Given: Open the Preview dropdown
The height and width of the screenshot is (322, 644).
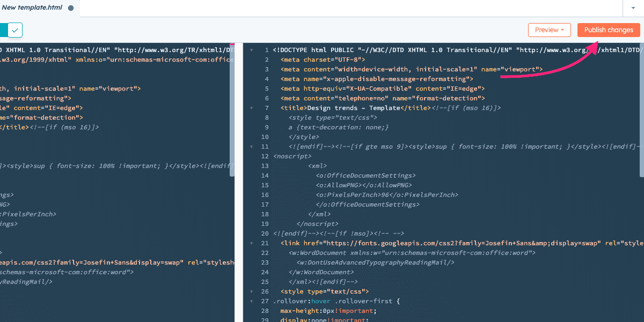Looking at the screenshot, I should pos(549,30).
